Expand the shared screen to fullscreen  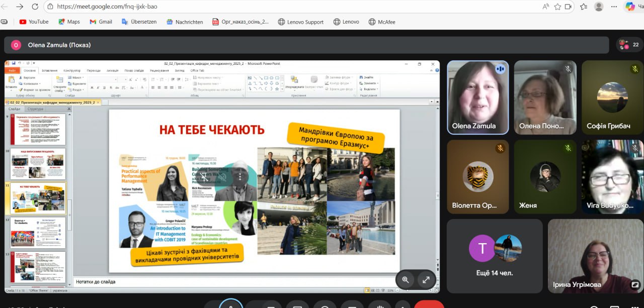(x=426, y=280)
